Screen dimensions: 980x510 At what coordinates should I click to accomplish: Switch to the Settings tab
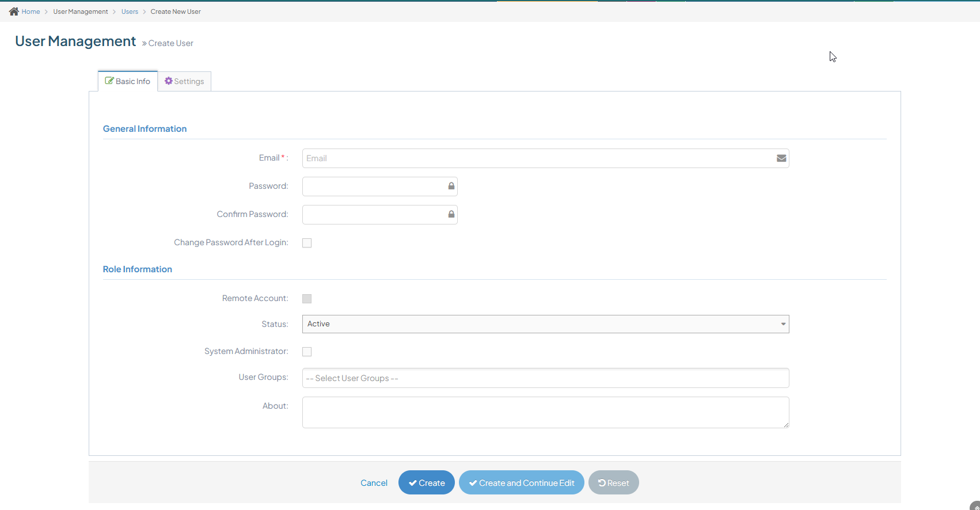[x=184, y=81]
